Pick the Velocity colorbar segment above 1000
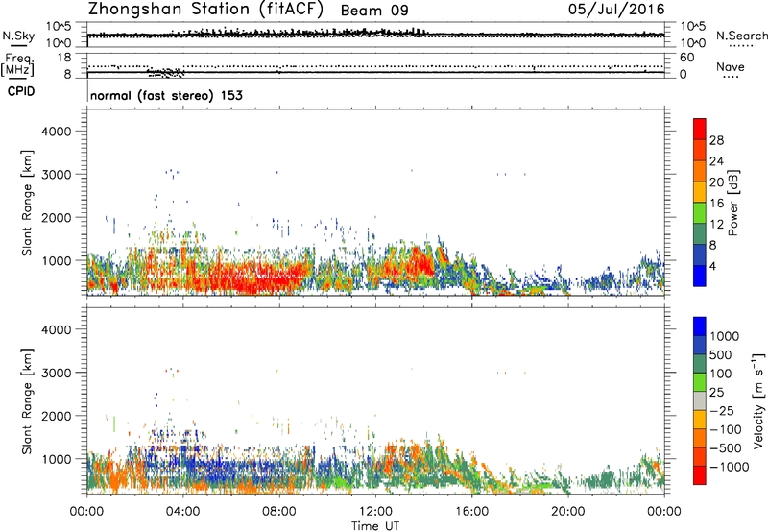 (700, 326)
